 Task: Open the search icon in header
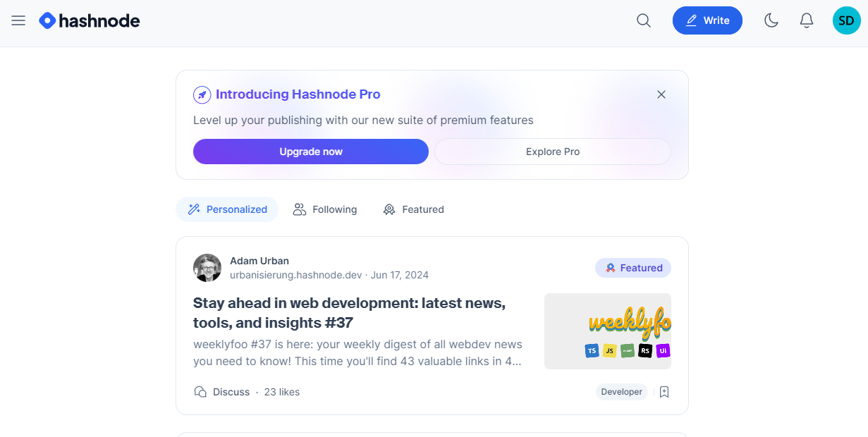(644, 20)
